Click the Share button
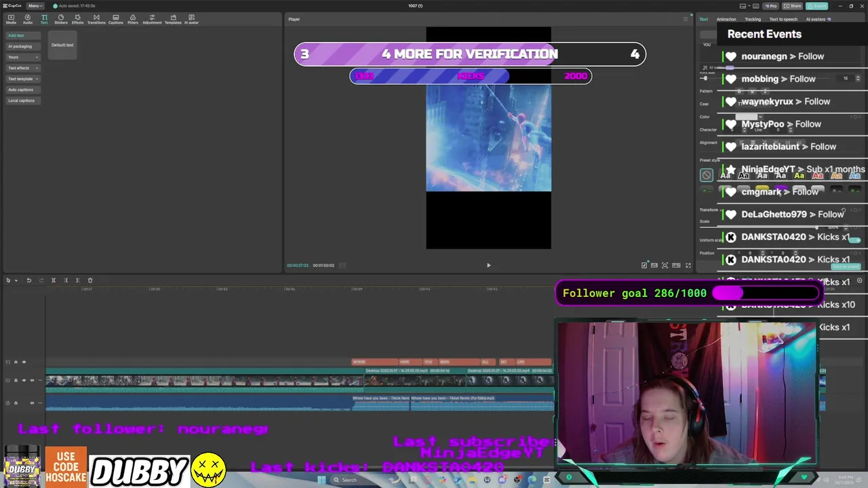This screenshot has width=868, height=488. 793,5
